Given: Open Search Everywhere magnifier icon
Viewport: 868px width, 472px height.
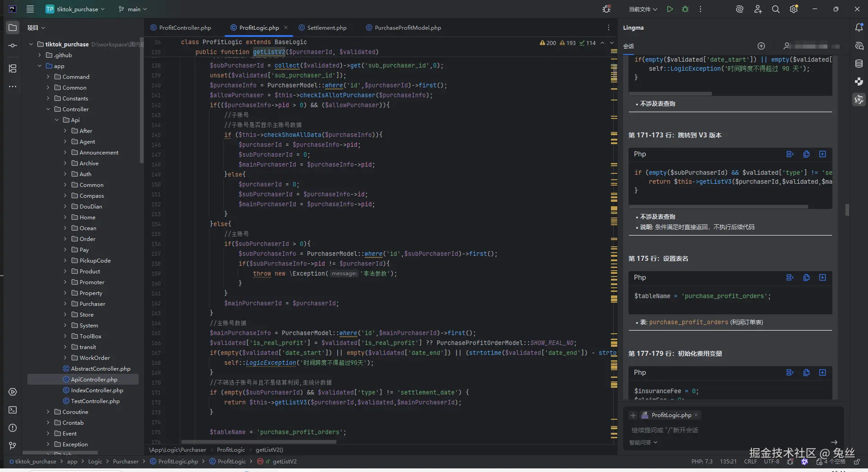Looking at the screenshot, I should (776, 9).
